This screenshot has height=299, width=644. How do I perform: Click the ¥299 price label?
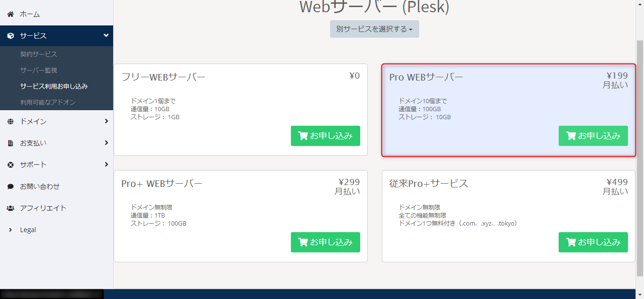click(349, 182)
